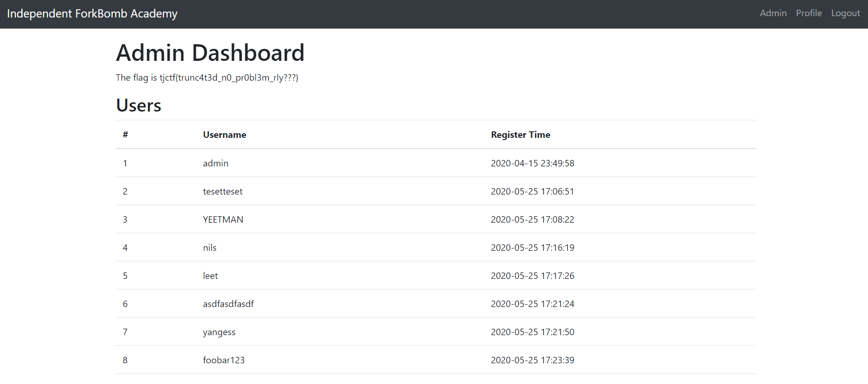868x384 pixels.
Task: Click the flag text line
Action: pos(207,77)
